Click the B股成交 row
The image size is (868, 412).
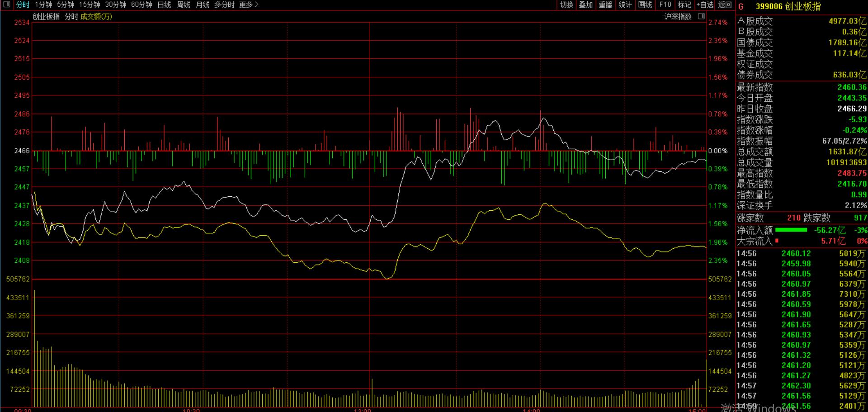pyautogui.click(x=802, y=32)
